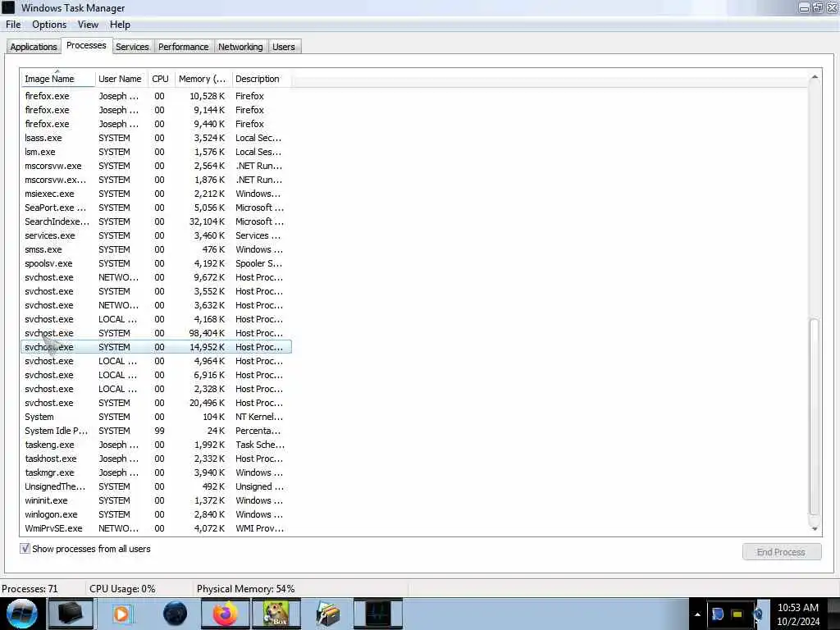Select mscorsvw.exe row using 2,564 K
Viewport: 840px width, 630px height.
coord(156,166)
